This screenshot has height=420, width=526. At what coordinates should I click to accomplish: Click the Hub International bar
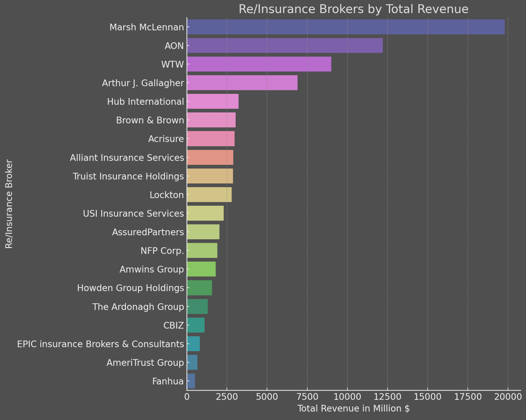click(212, 101)
